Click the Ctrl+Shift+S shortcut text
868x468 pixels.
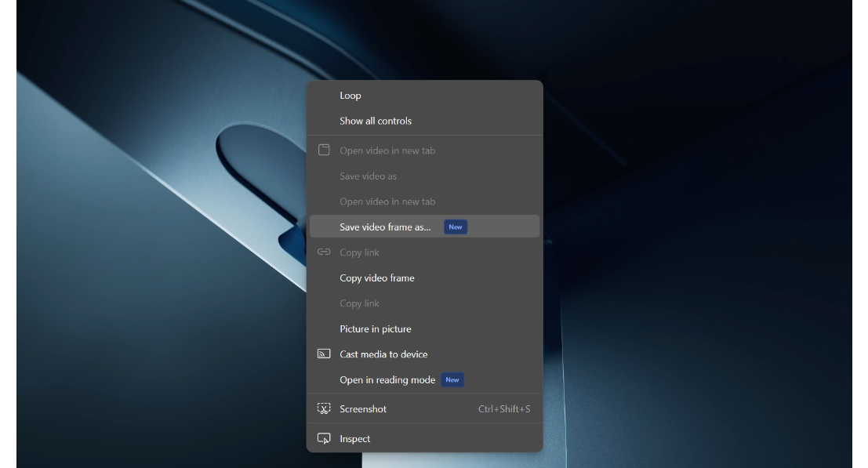(504, 408)
